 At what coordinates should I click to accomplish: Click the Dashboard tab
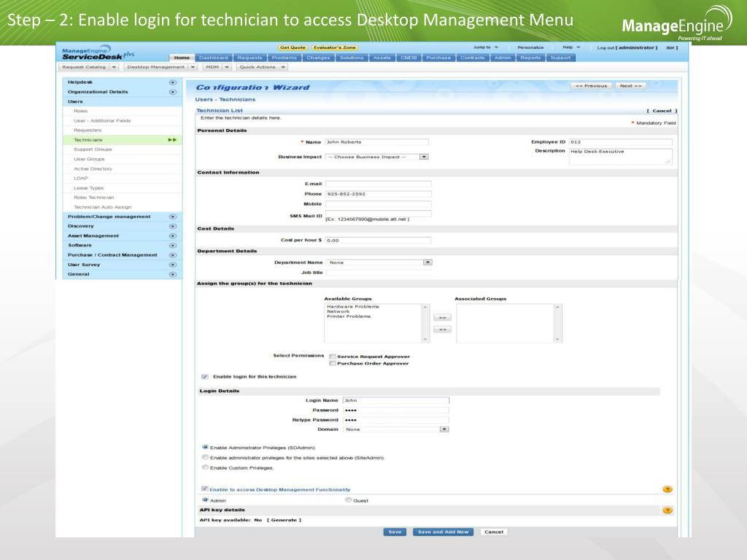pos(214,57)
